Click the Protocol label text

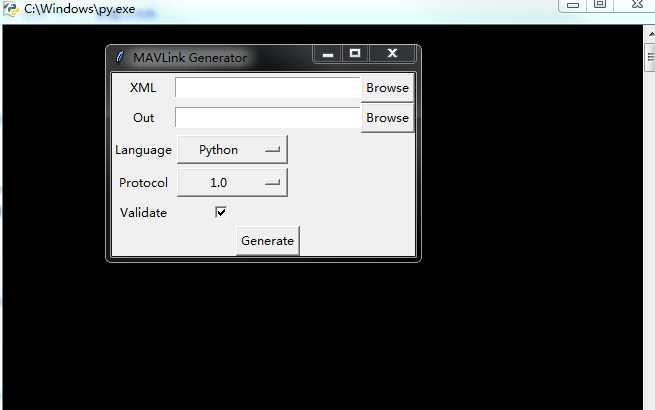tap(143, 183)
